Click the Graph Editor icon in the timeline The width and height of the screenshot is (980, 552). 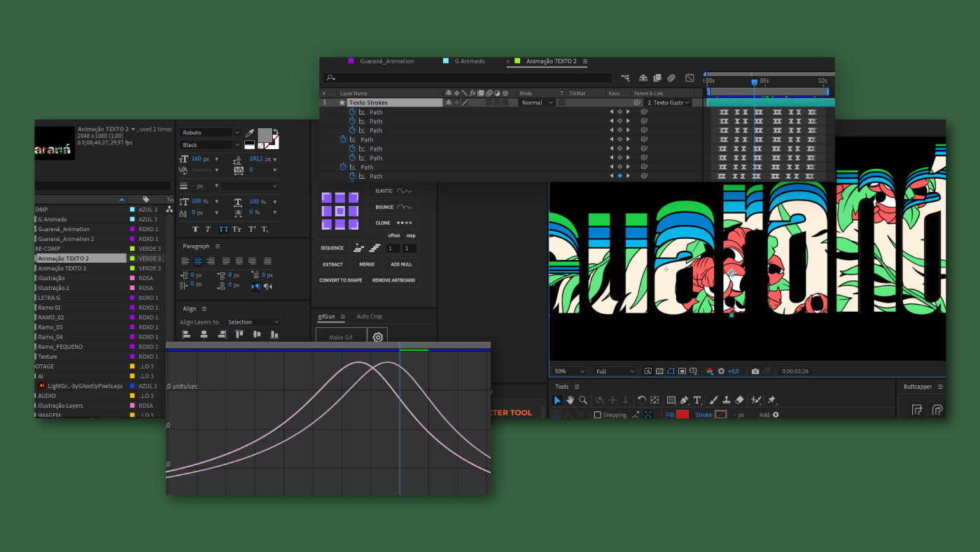(689, 78)
